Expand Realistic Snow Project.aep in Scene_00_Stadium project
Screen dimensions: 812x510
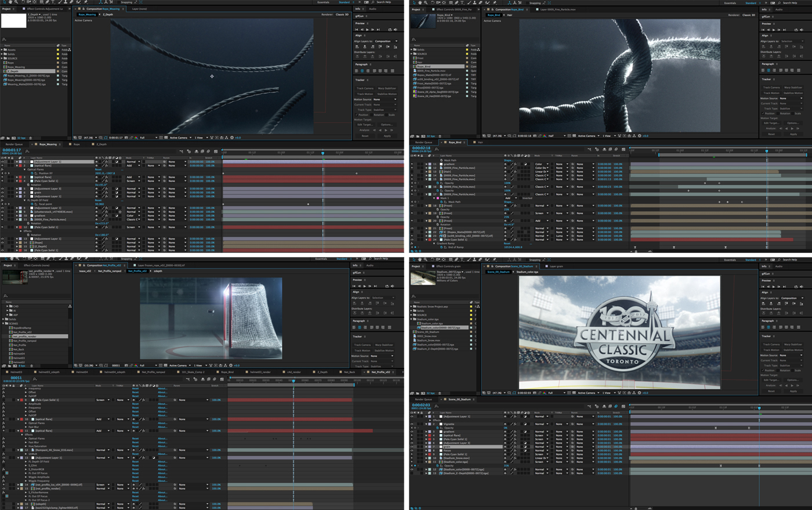412,306
